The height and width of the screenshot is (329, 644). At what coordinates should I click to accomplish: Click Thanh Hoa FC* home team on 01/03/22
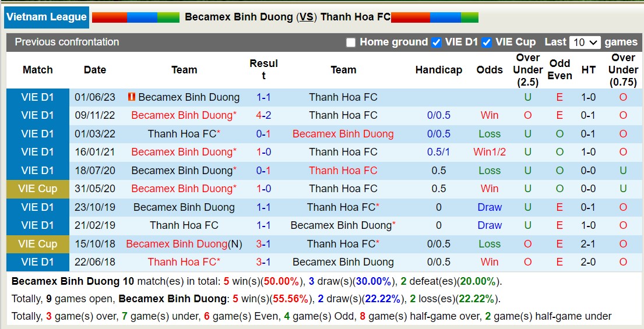184,134
